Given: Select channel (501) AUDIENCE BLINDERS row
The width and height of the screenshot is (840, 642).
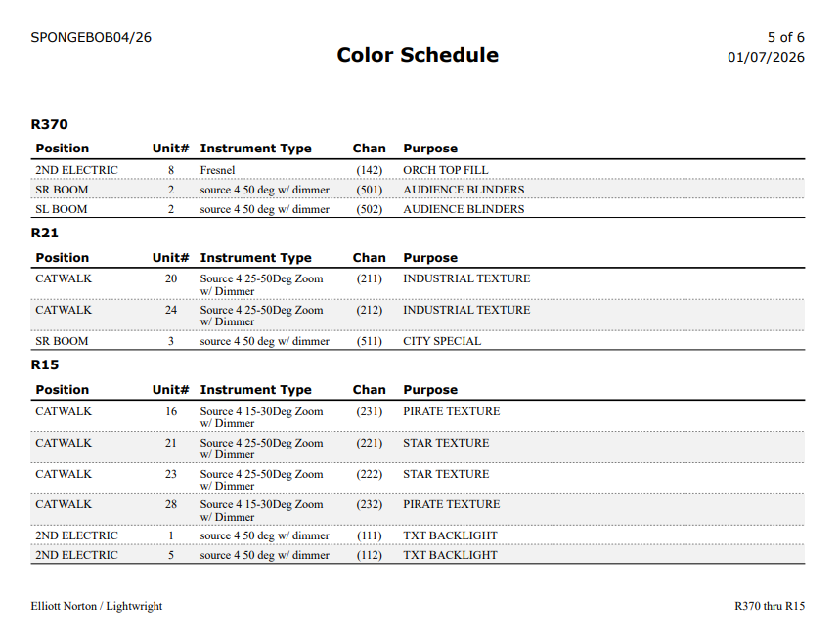Looking at the screenshot, I should point(418,190).
